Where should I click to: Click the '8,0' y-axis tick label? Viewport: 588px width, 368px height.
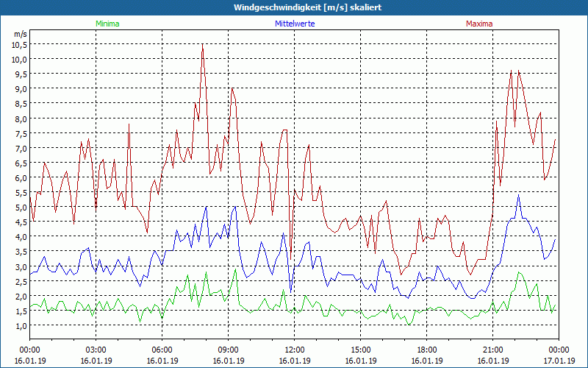(x=21, y=118)
